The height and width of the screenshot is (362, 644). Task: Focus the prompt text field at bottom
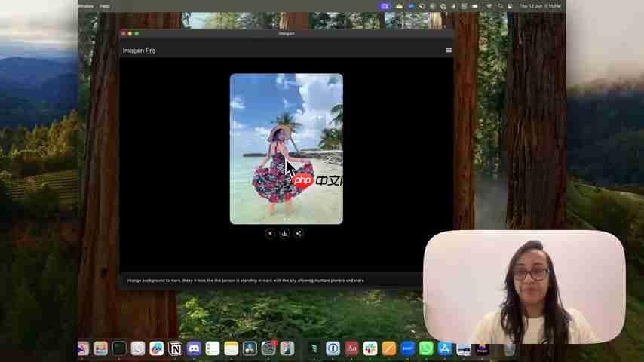[271, 281]
